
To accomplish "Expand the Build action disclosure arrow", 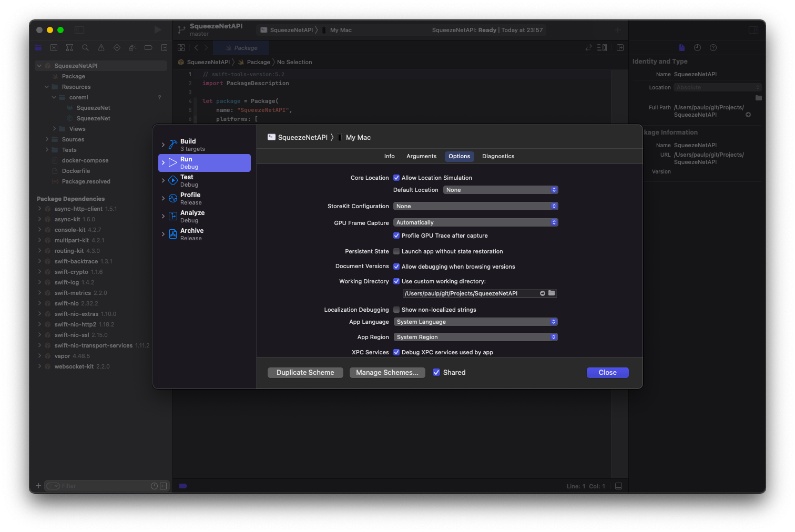I will click(x=163, y=145).
